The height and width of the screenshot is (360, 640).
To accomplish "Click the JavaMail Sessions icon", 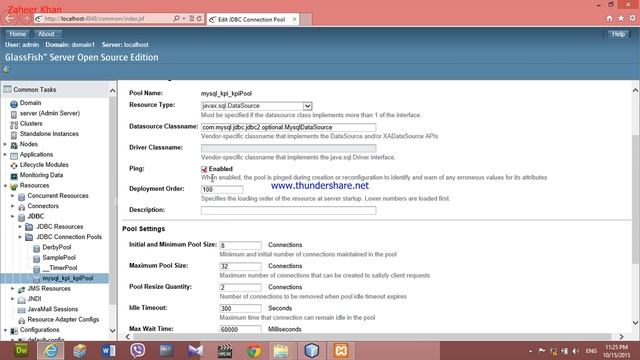I will 22,310.
